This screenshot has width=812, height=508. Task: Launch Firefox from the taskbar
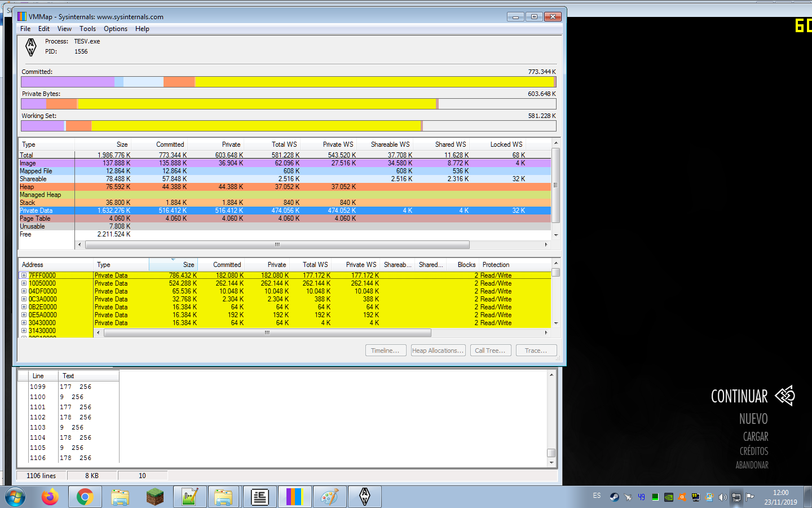pos(50,497)
